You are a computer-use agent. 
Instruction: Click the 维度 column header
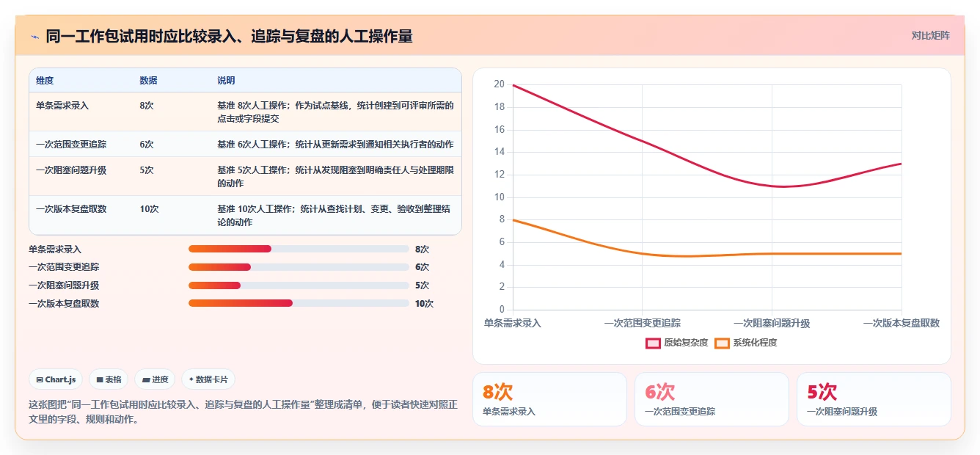[x=45, y=81]
